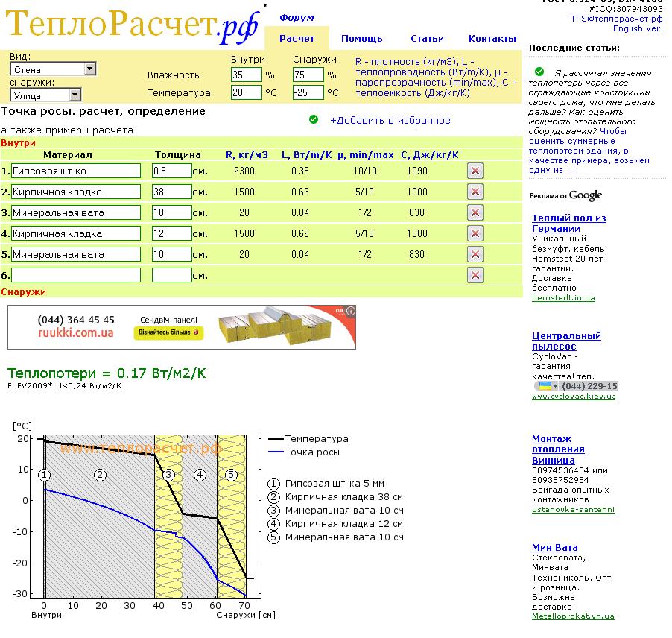Open the Ukraine flag phone dropdown in ad
This screenshot has width=672, height=638.
click(547, 386)
